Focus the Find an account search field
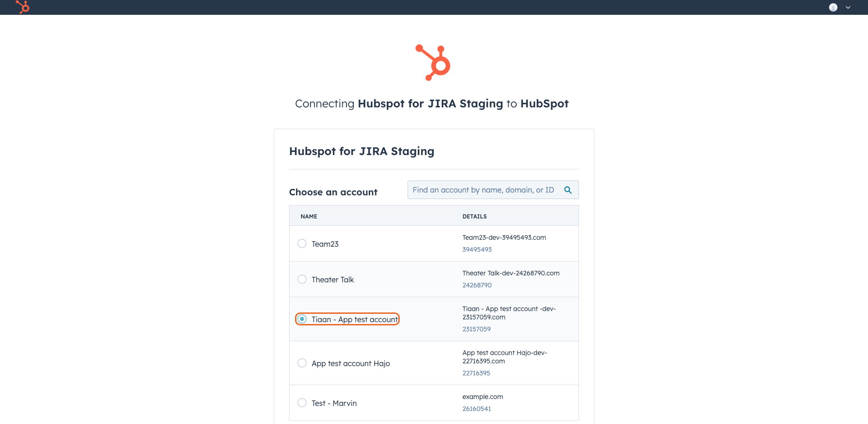 pos(493,190)
